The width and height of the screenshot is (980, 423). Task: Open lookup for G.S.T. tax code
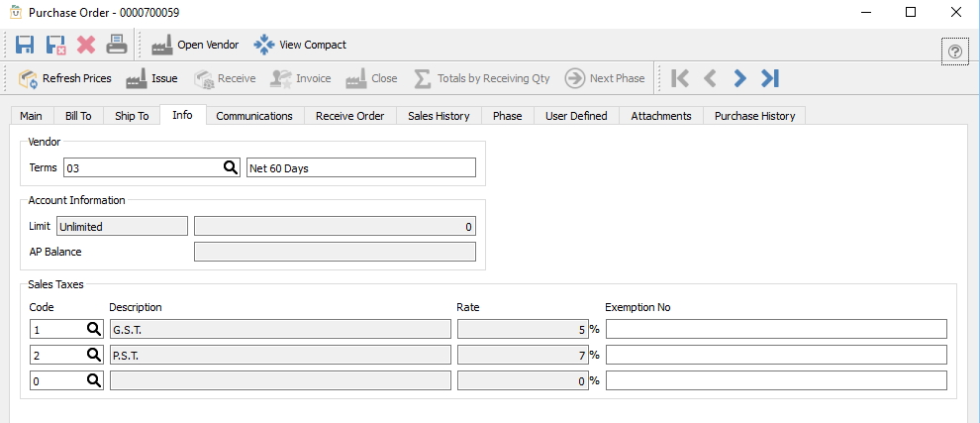[x=94, y=329]
